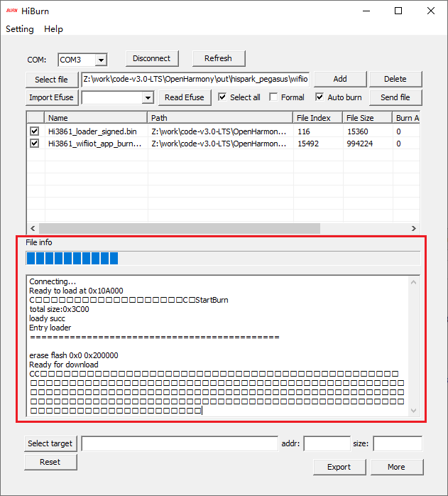Click the Read Efuse button

pyautogui.click(x=185, y=97)
